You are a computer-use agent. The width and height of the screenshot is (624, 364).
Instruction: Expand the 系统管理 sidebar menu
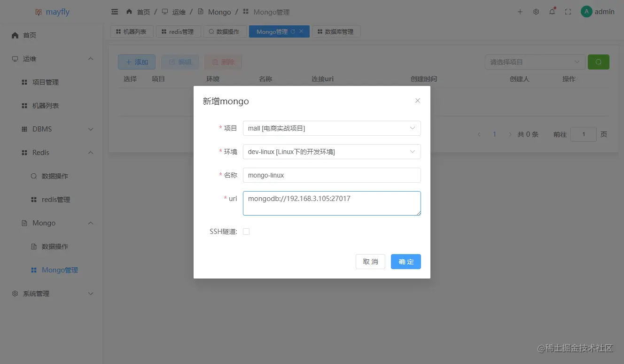tap(91, 294)
